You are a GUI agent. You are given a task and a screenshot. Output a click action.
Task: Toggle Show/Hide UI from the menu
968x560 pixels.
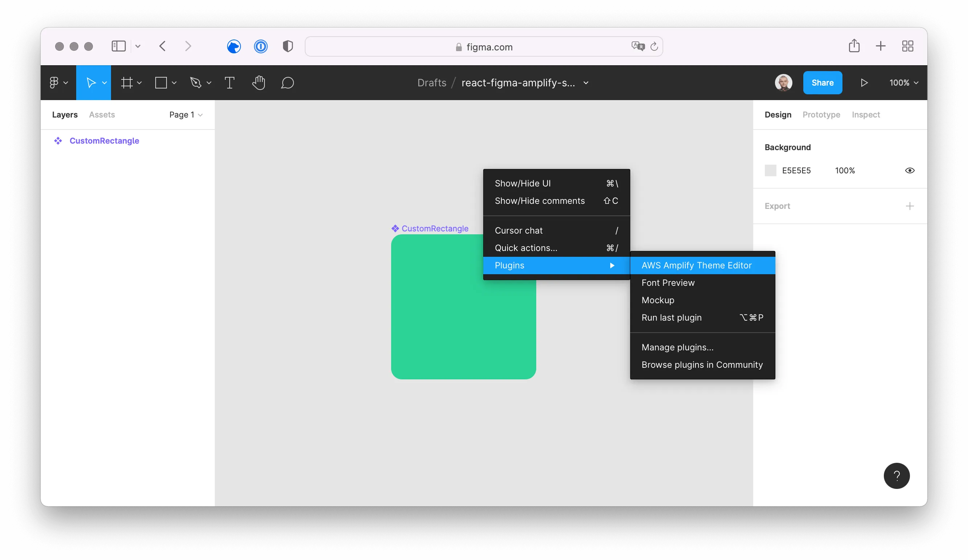pos(523,183)
